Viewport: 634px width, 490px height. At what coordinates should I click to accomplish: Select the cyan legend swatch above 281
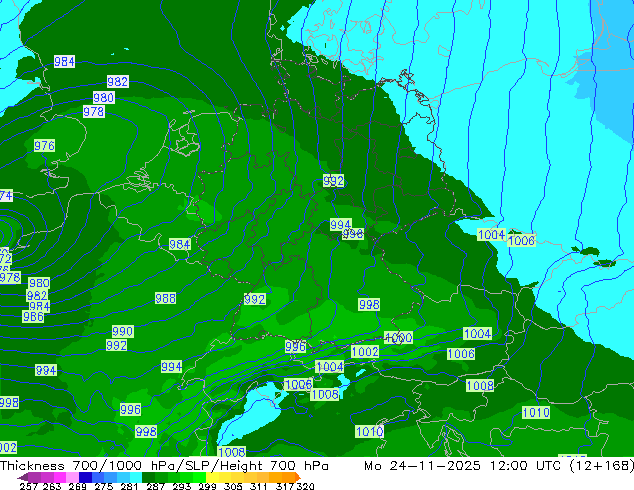tap(136, 477)
